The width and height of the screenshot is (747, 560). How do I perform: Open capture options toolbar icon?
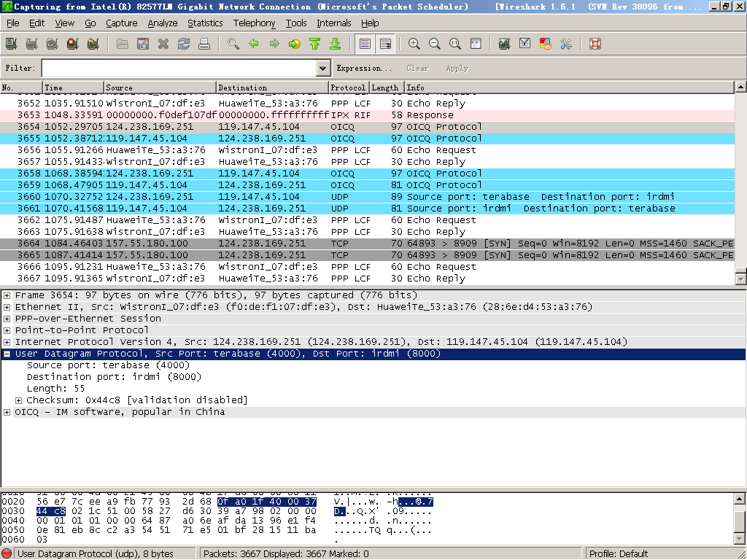pos(31,44)
